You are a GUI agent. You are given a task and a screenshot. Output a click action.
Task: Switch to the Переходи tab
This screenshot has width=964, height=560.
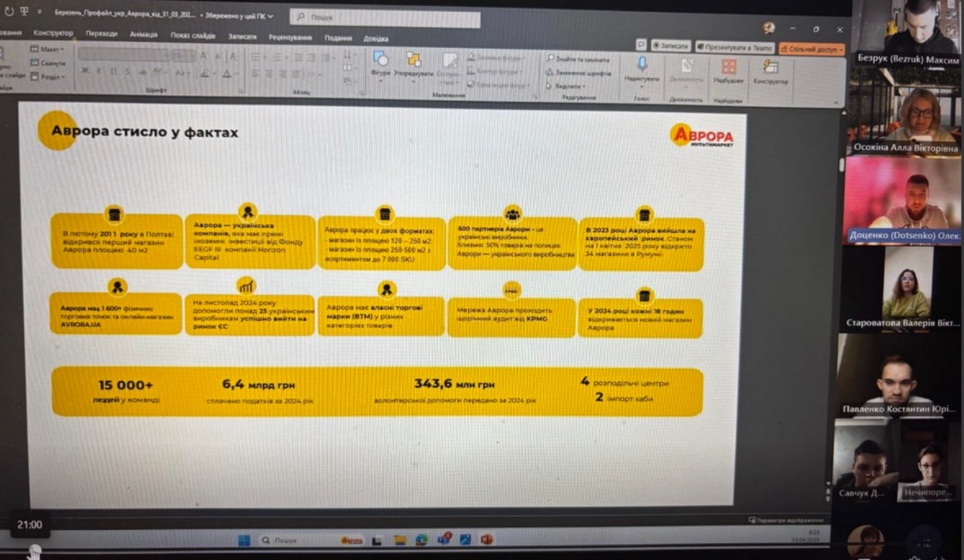(101, 34)
